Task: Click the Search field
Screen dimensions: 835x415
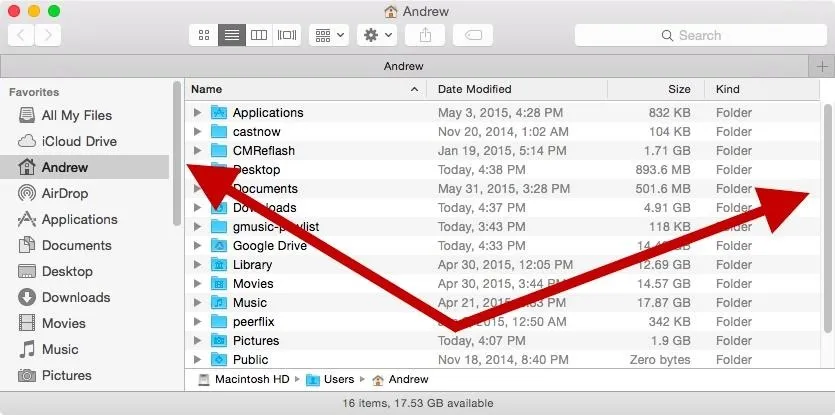Action: tap(701, 35)
